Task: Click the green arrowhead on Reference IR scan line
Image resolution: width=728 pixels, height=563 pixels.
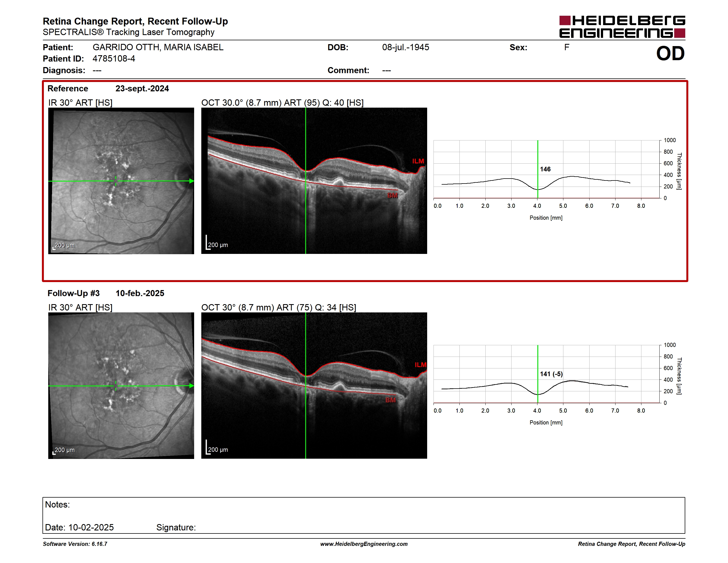Action: (x=192, y=181)
